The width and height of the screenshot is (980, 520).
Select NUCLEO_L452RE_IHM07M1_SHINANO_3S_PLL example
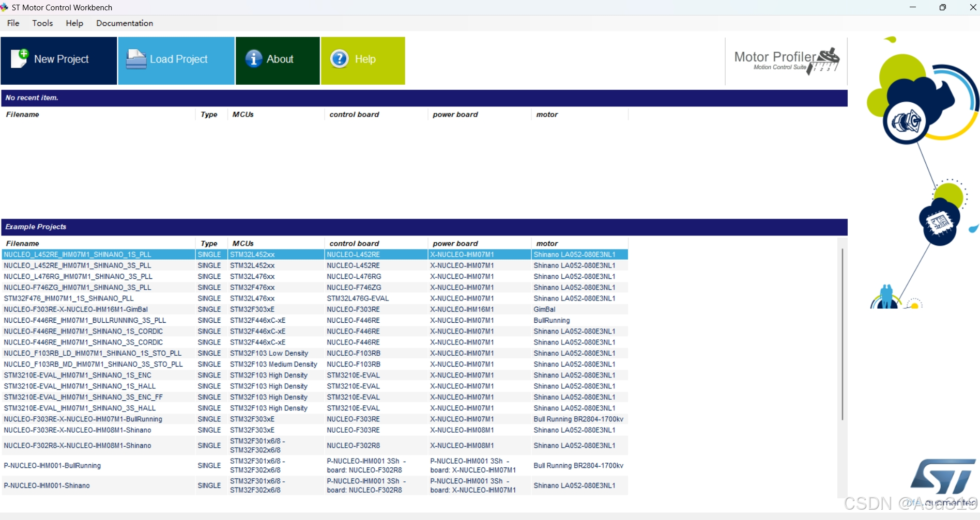[315, 265]
